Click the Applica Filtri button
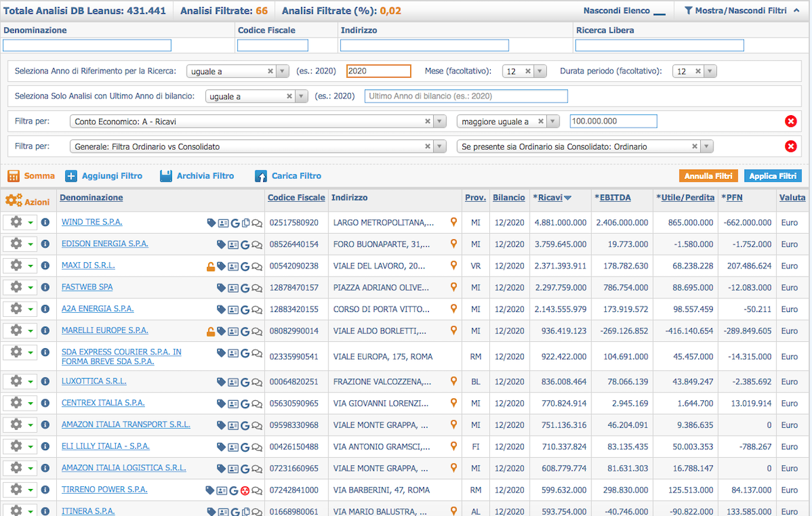812x516 pixels. (772, 176)
